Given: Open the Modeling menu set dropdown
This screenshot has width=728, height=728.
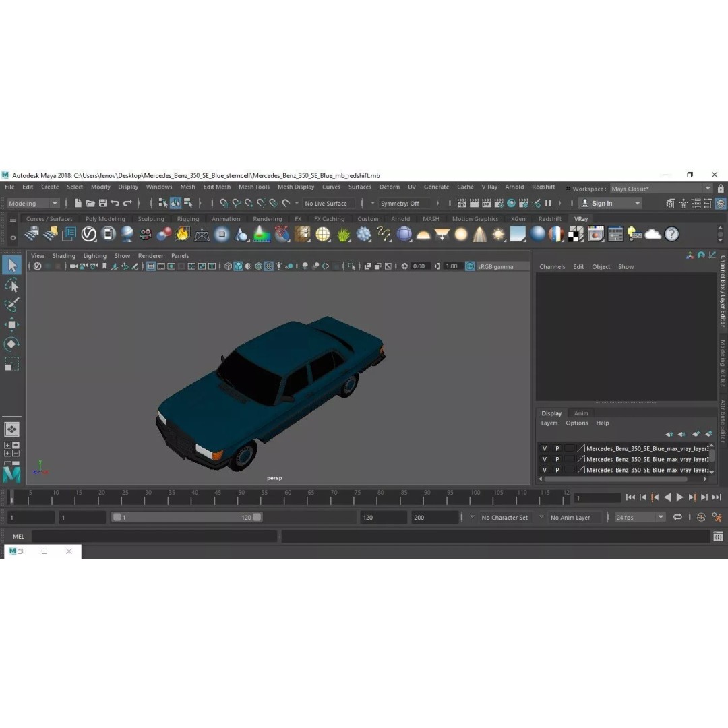Looking at the screenshot, I should pyautogui.click(x=34, y=203).
